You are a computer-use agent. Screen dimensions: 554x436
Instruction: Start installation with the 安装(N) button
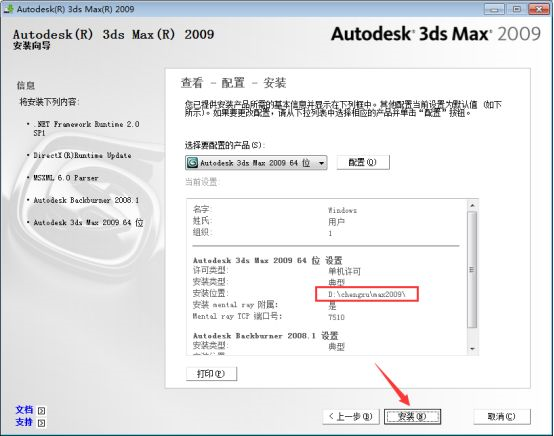412,417
